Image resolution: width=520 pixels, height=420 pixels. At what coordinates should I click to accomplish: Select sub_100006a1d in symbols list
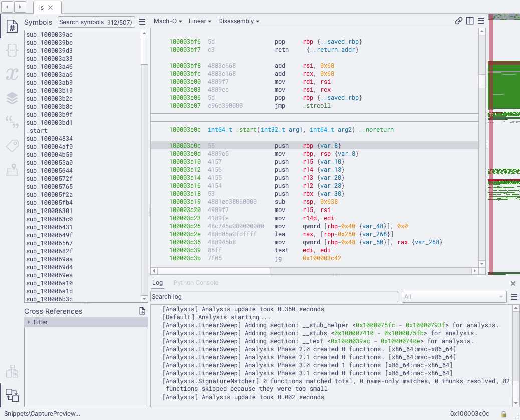[x=83, y=291]
